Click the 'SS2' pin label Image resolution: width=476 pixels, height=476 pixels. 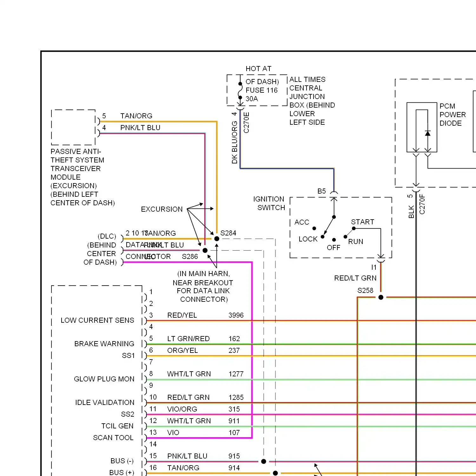tap(128, 414)
